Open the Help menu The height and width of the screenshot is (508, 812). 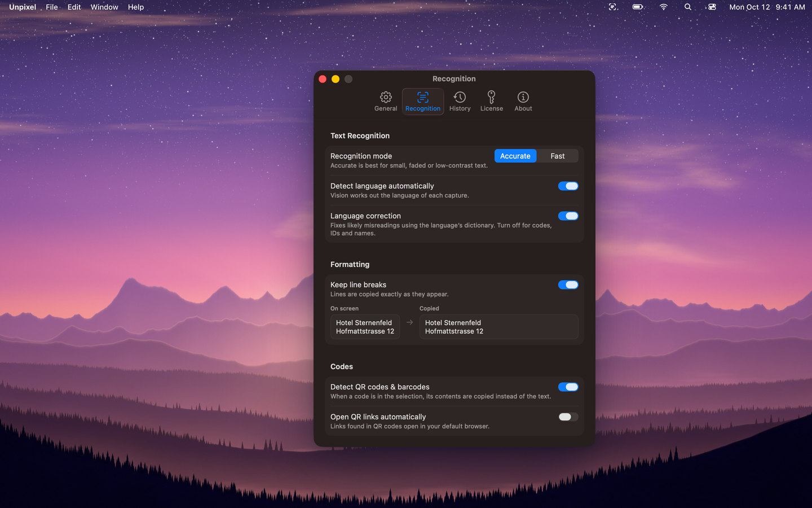tap(136, 7)
